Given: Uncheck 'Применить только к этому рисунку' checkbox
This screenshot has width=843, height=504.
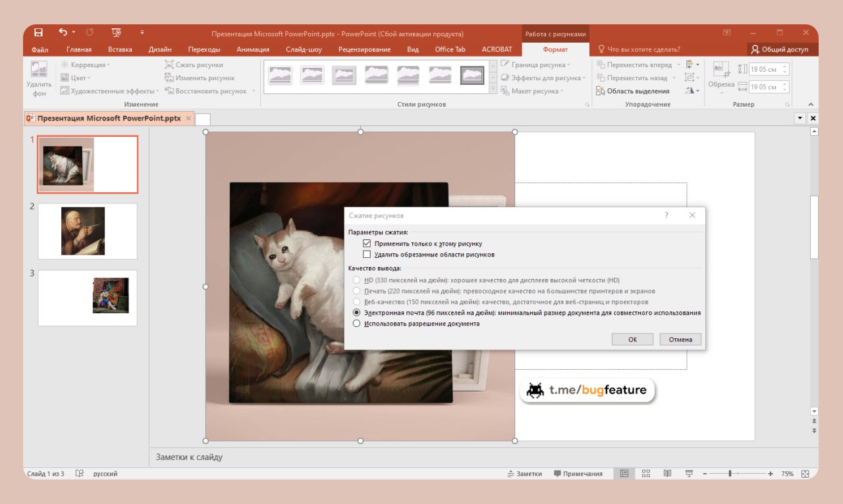Looking at the screenshot, I should pyautogui.click(x=367, y=243).
